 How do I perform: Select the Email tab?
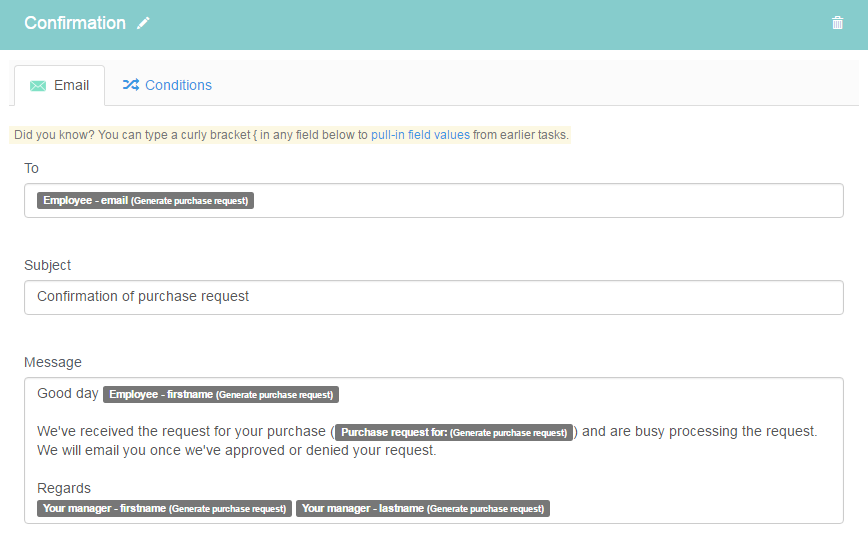[60, 85]
